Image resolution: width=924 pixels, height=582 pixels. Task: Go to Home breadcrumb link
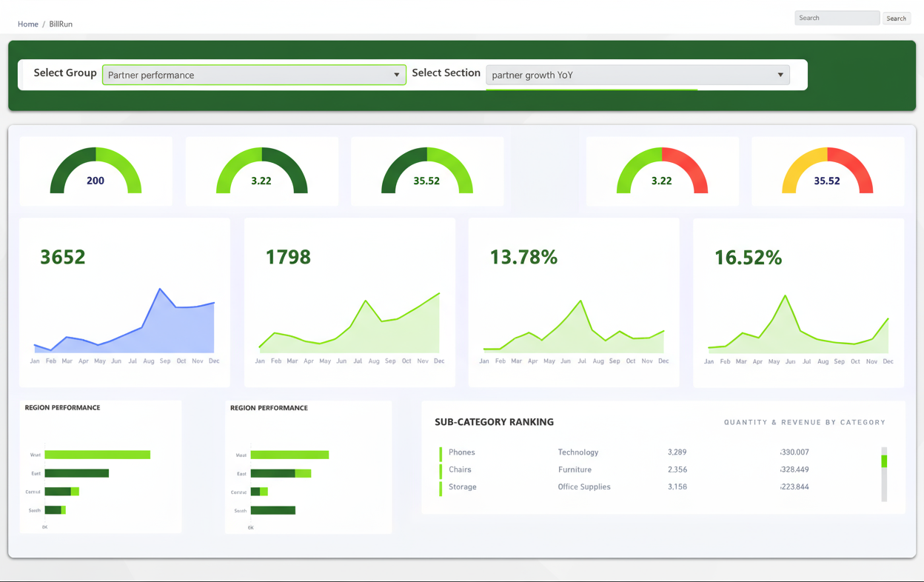click(28, 24)
